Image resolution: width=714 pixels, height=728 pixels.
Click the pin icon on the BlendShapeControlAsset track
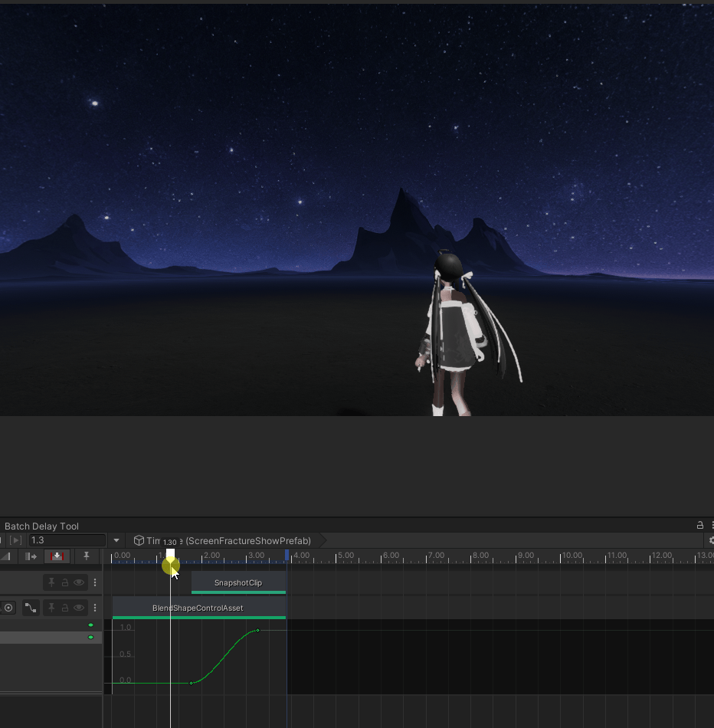point(51,607)
